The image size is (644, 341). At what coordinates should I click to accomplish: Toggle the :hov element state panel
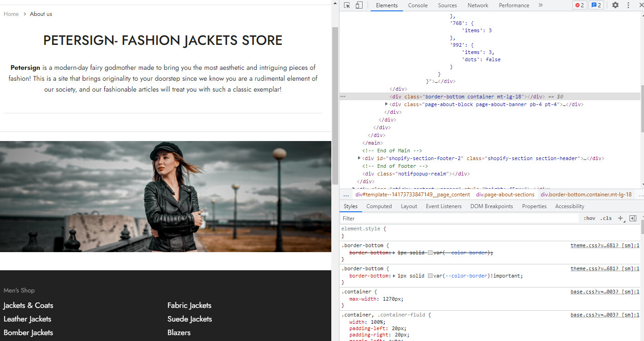[589, 218]
